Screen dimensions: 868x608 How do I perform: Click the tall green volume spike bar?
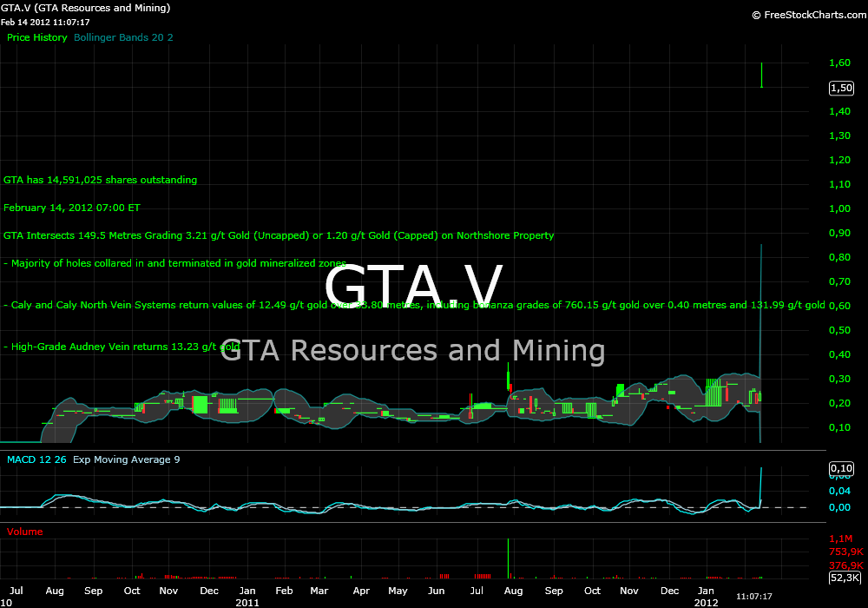pyautogui.click(x=508, y=558)
